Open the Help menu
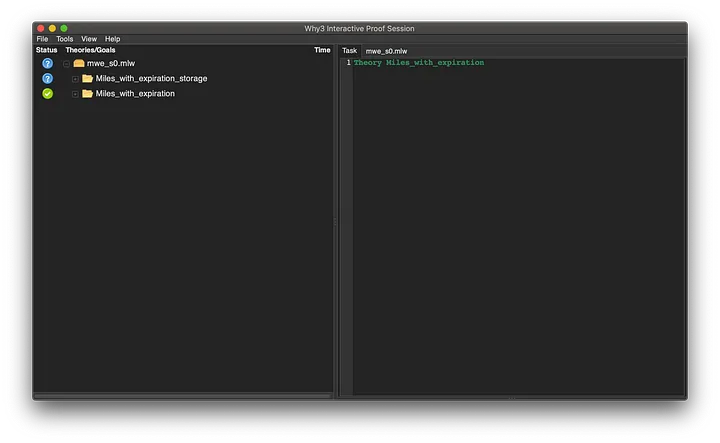Image resolution: width=720 pixels, height=443 pixels. (x=112, y=39)
